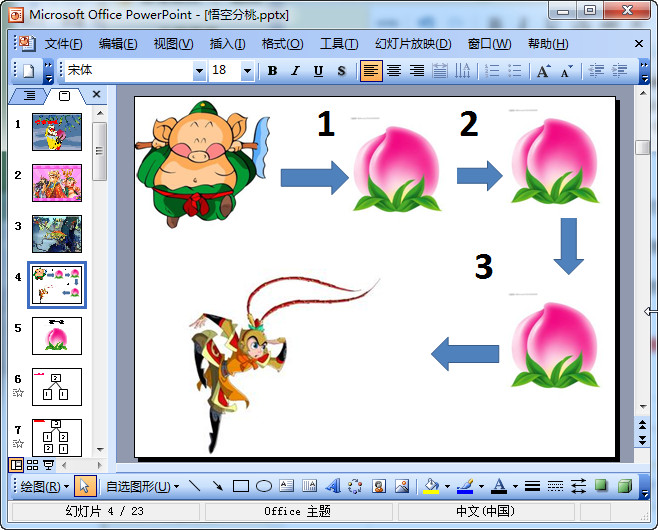Image resolution: width=658 pixels, height=530 pixels.
Task: Toggle Underline formatting
Action: 319,70
